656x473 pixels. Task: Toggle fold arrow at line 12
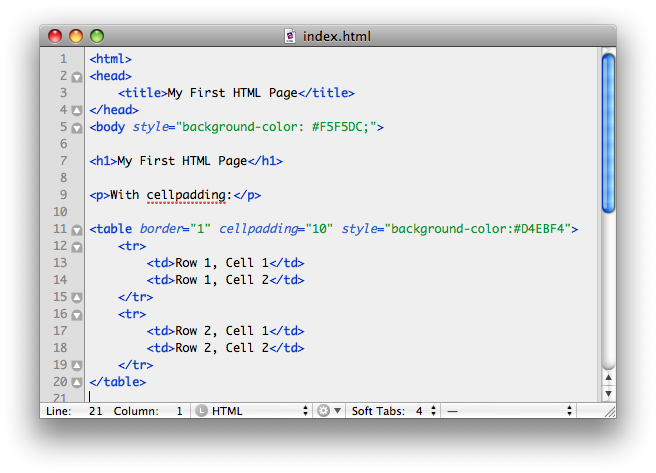click(77, 246)
